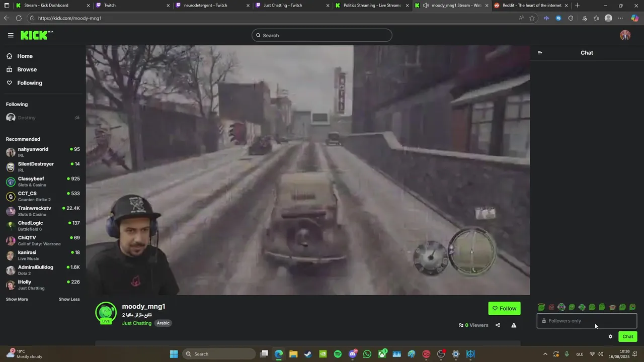Image resolution: width=644 pixels, height=362 pixels.
Task: Open chat settings gear icon
Action: (x=610, y=337)
